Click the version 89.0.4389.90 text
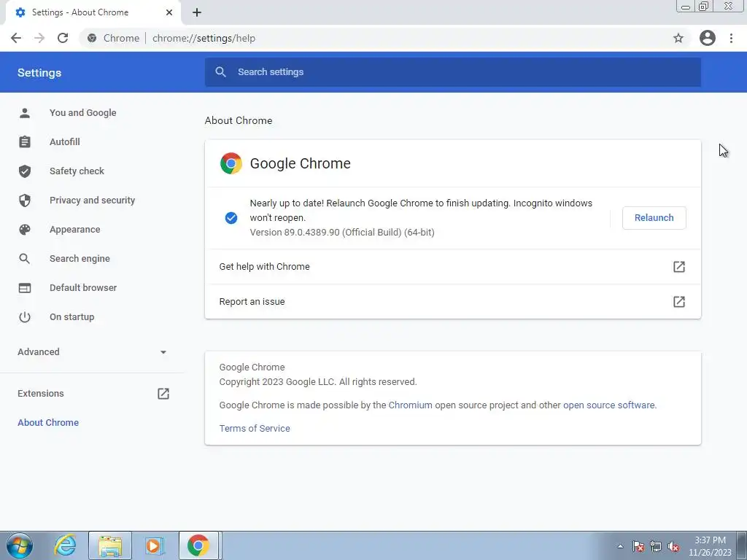Image resolution: width=747 pixels, height=560 pixels. (x=342, y=233)
